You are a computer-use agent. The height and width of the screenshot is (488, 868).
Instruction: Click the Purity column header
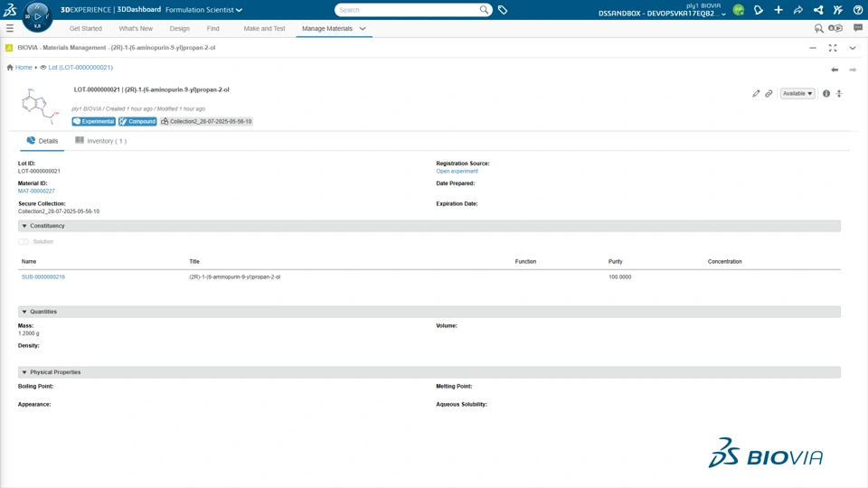click(x=615, y=262)
